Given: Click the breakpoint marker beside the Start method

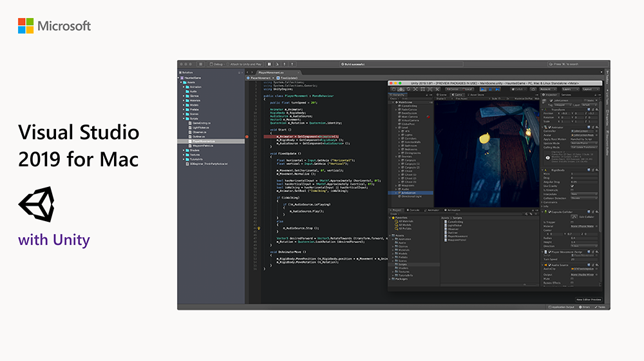Looking at the screenshot, I should click(x=247, y=137).
